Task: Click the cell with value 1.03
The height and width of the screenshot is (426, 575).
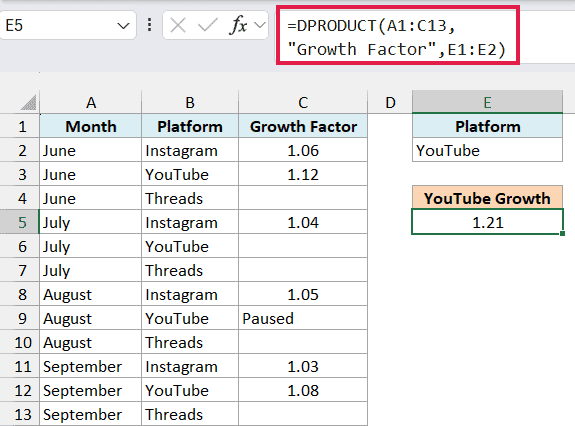Action: click(x=303, y=367)
